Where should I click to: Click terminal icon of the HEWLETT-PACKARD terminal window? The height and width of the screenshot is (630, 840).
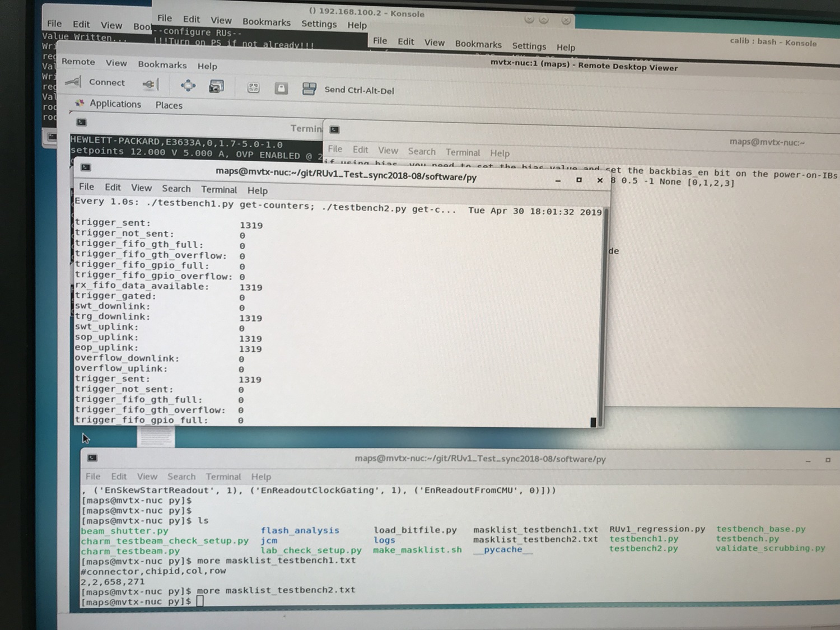point(81,122)
